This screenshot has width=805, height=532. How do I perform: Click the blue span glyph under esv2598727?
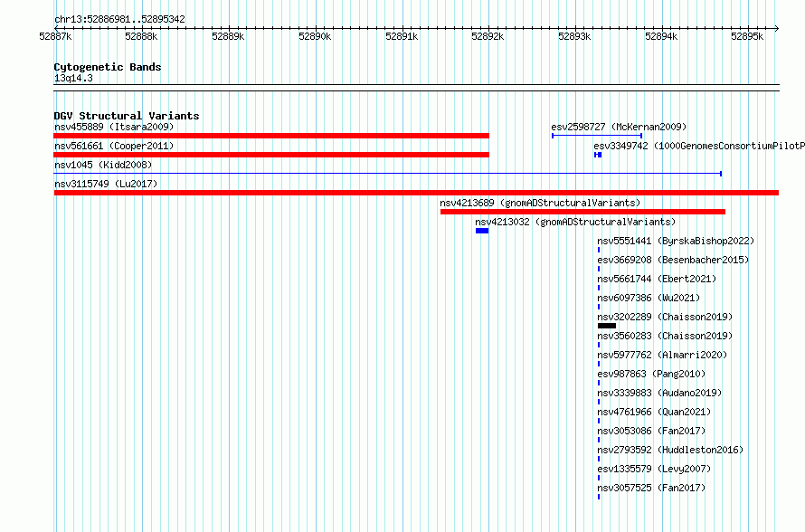coord(597,136)
